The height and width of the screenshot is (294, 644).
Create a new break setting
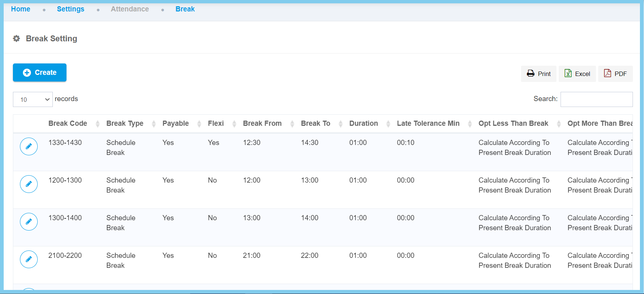(x=40, y=73)
